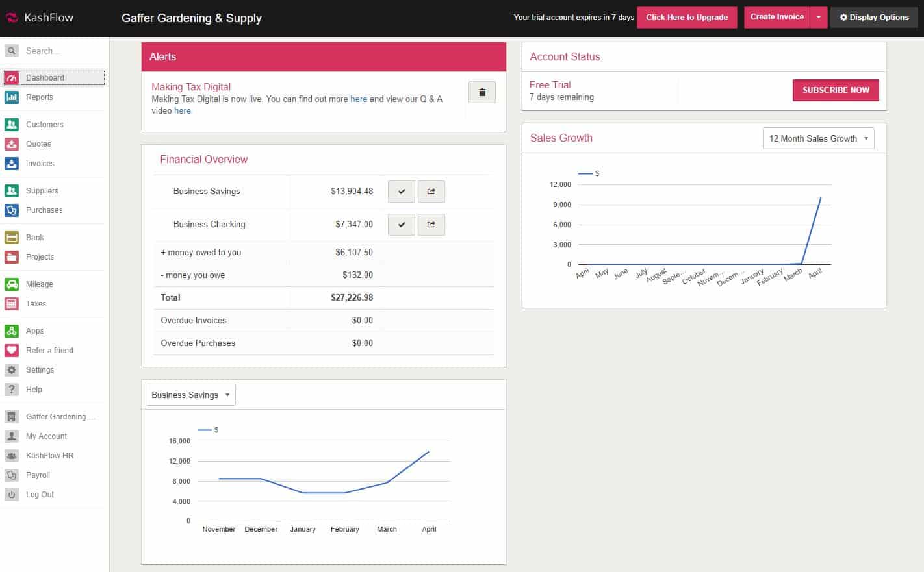The width and height of the screenshot is (924, 572).
Task: Open Display Options menu
Action: 874,18
